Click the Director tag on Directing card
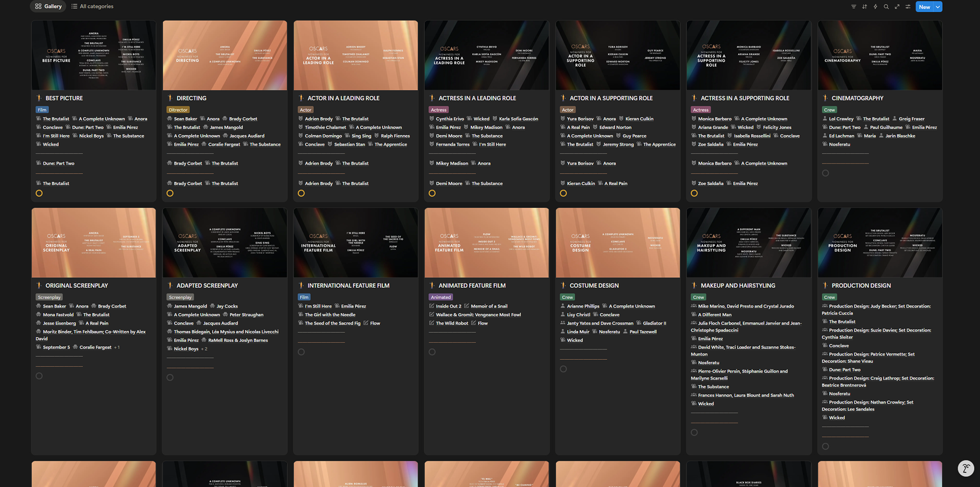980x487 pixels. pyautogui.click(x=178, y=110)
